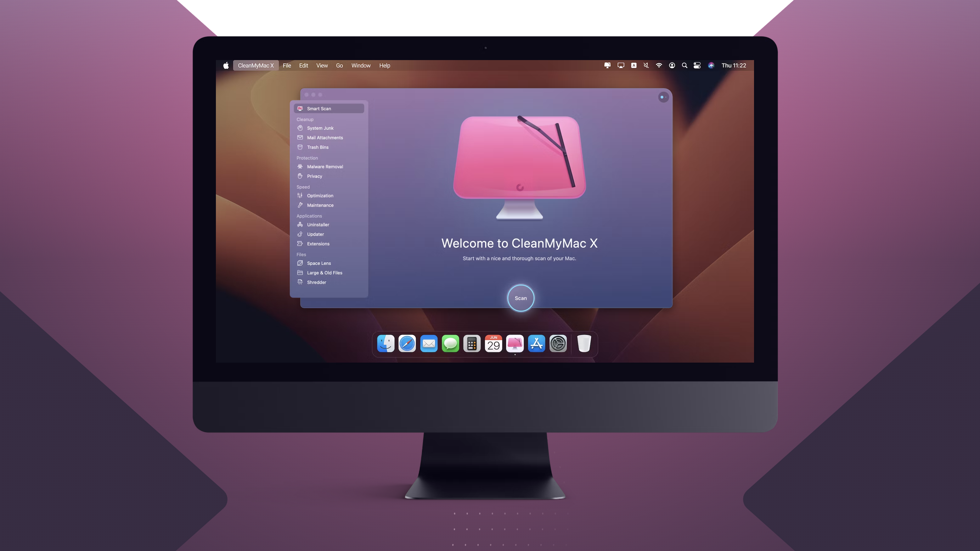980x551 pixels.
Task: Expand the Extensions applications section
Action: click(x=318, y=243)
